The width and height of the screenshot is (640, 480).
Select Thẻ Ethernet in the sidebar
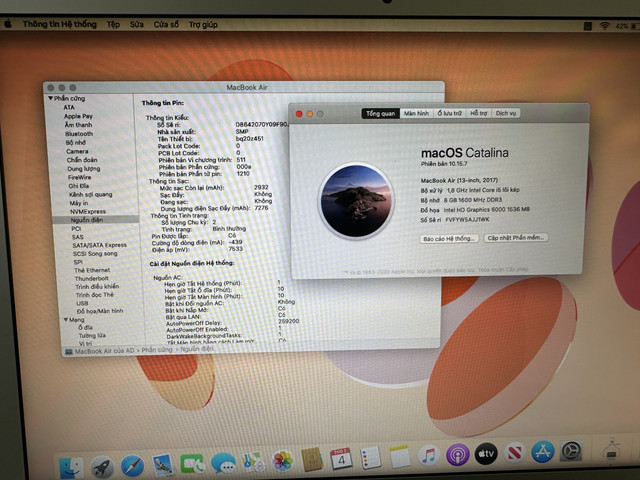point(92,270)
